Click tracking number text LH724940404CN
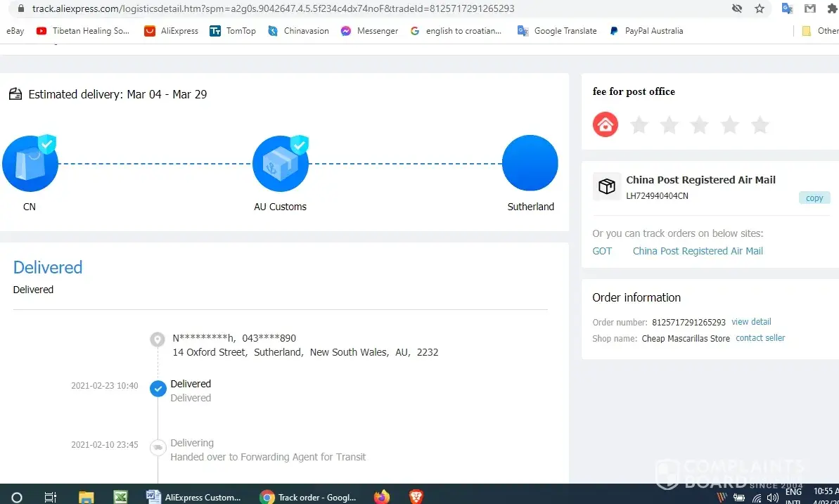Viewport: 839px width, 504px height. tap(657, 196)
